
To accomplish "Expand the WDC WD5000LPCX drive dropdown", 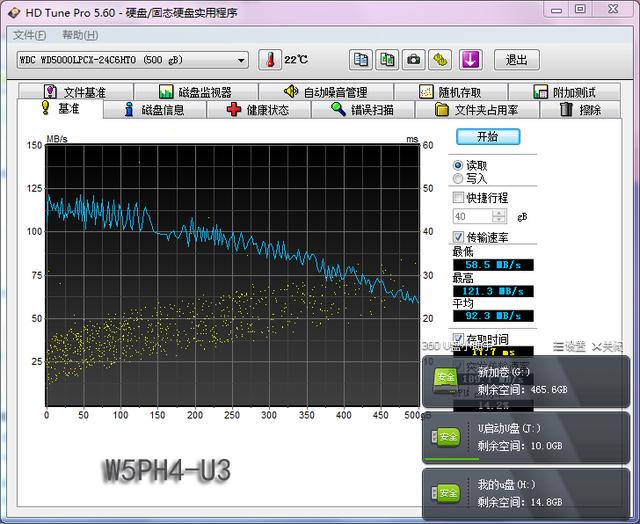I will (x=133, y=60).
